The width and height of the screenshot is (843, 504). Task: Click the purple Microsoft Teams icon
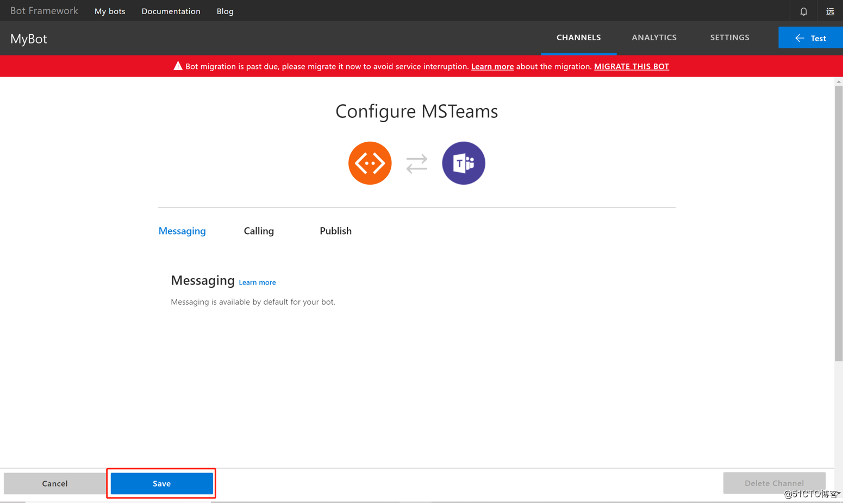pyautogui.click(x=463, y=163)
